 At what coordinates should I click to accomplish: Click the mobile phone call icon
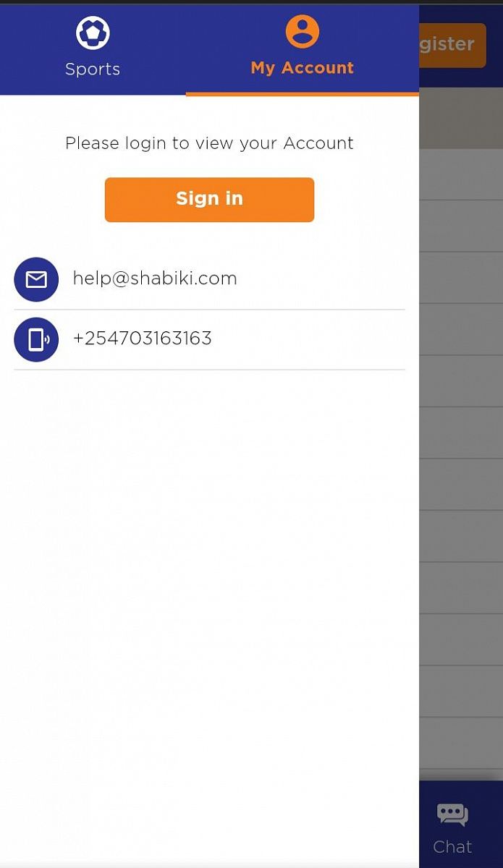pos(36,339)
